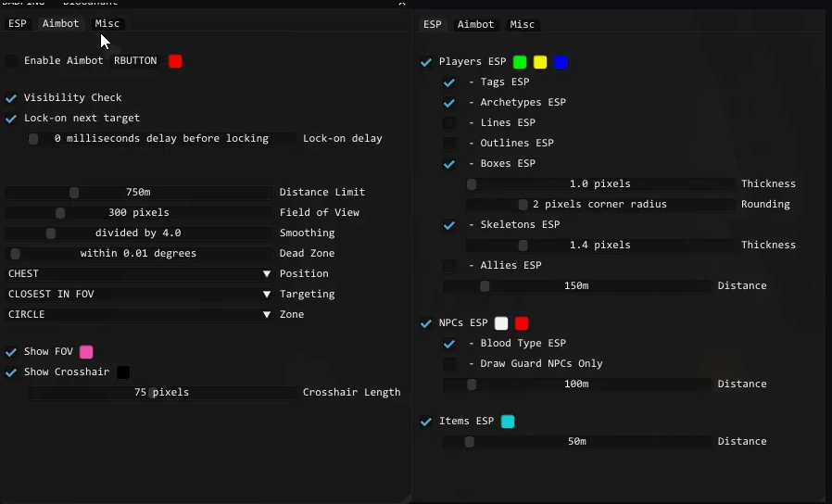Open the blue Players ESP color swatch
The image size is (832, 504).
(561, 62)
